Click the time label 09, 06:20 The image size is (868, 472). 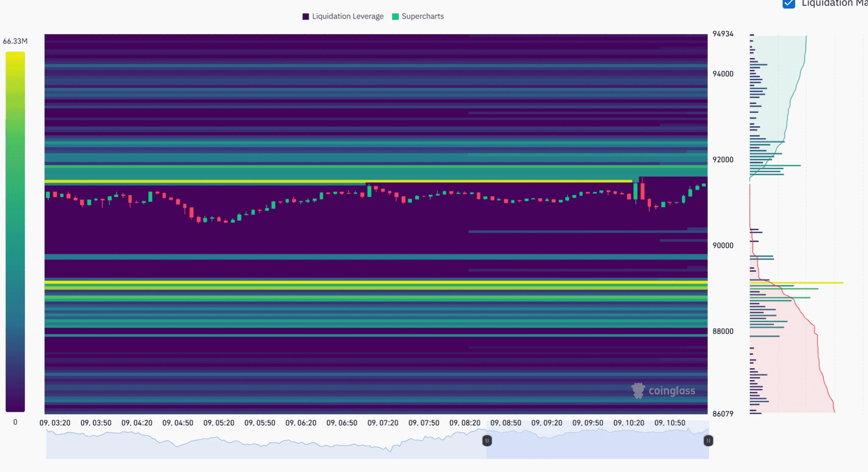pyautogui.click(x=302, y=422)
